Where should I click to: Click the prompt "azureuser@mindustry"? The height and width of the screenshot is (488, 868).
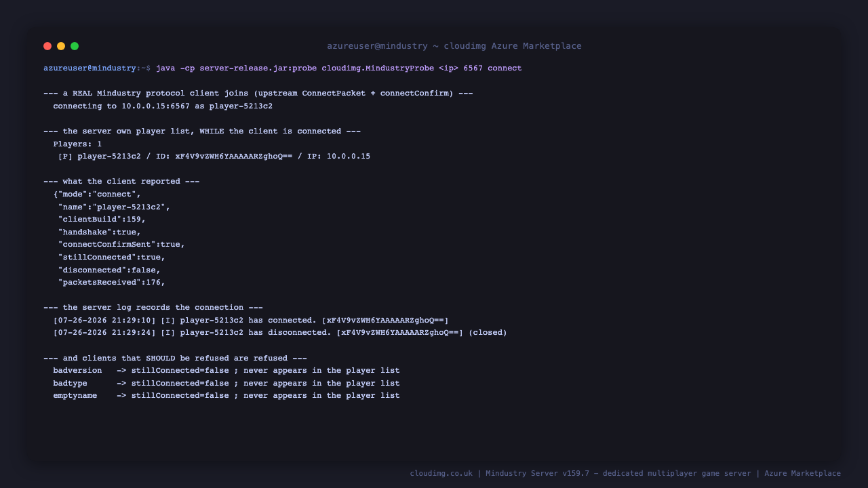(90, 68)
